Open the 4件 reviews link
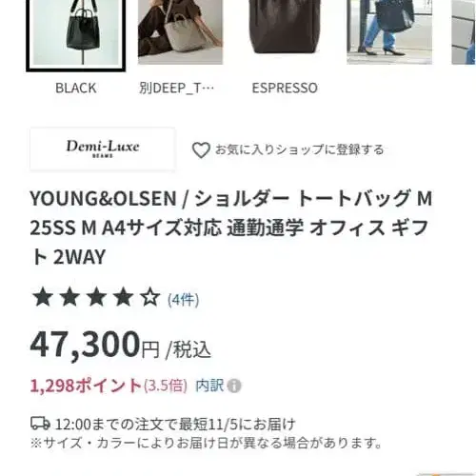476x476 pixels. click(183, 299)
